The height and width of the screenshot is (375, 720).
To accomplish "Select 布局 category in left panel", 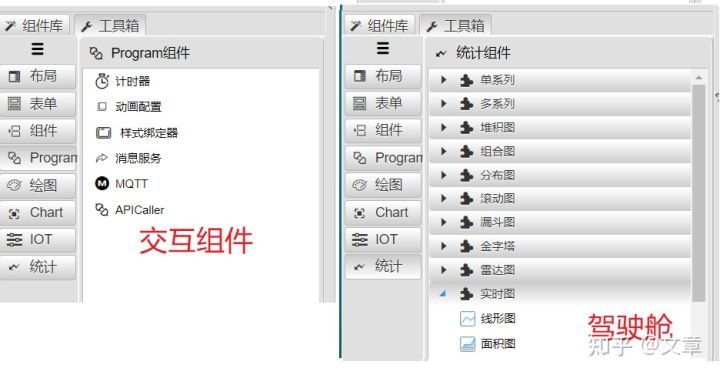I will click(x=38, y=76).
